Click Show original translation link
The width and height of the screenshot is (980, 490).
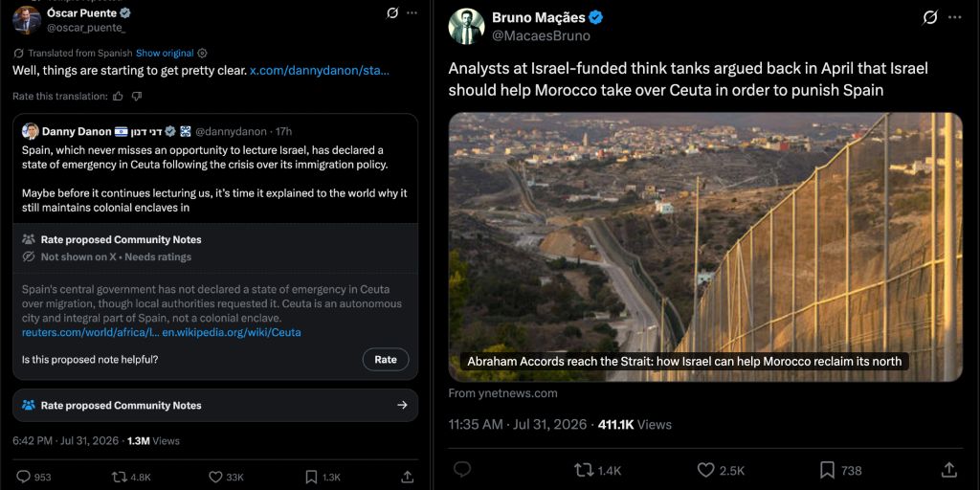(x=165, y=54)
